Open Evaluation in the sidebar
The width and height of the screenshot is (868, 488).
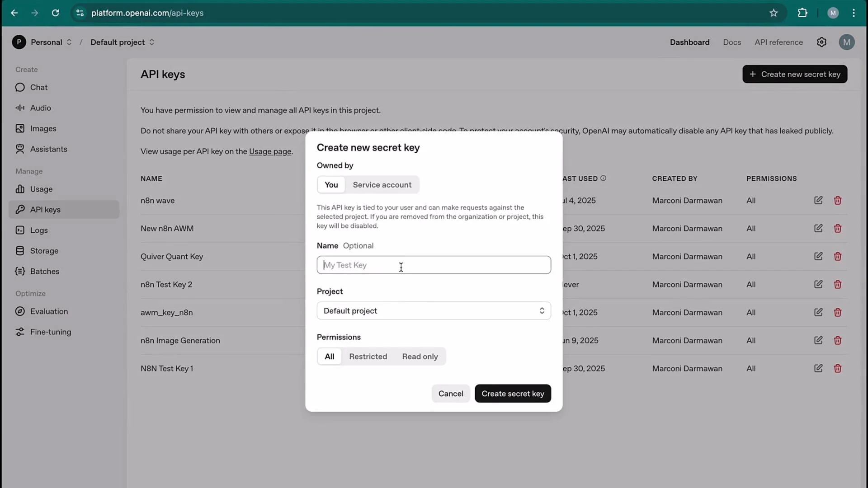64,311
